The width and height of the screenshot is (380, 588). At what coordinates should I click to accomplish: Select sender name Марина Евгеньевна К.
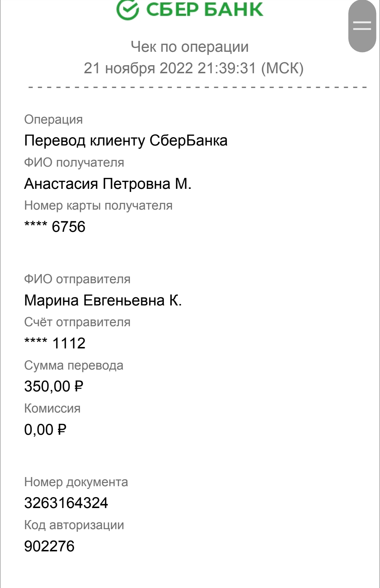(x=103, y=300)
